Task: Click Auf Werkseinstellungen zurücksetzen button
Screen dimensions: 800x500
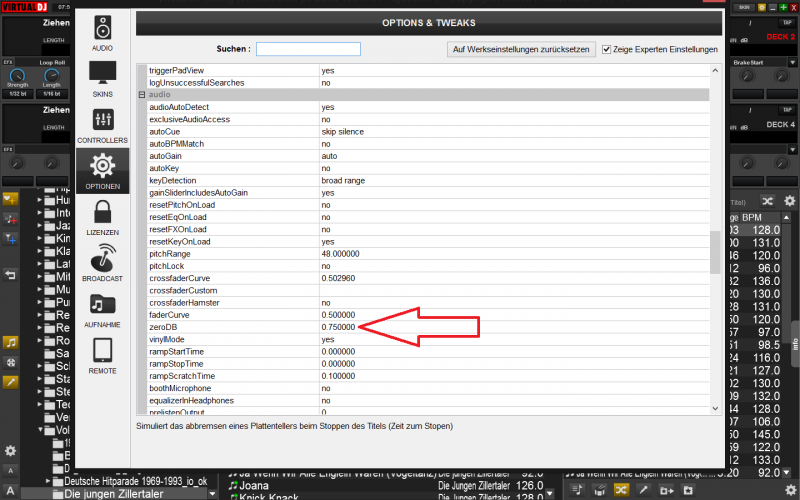Action: pyautogui.click(x=521, y=49)
